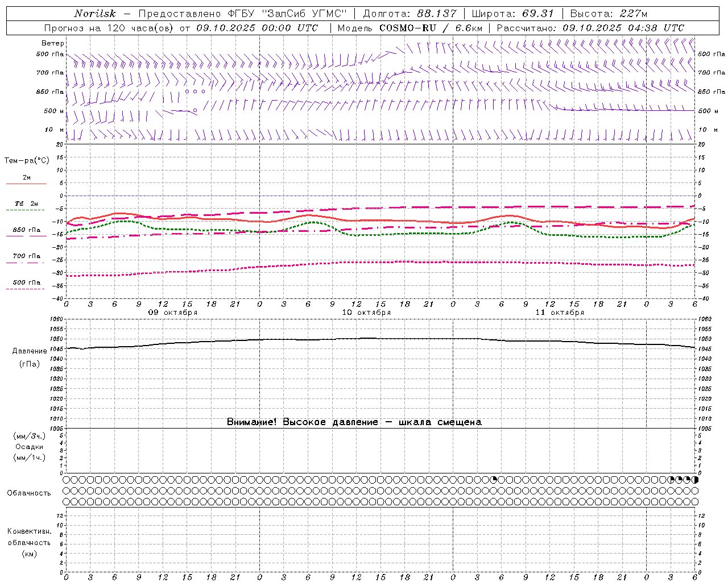The image size is (728, 582).
Task: Select the text Предоставлено ФГБУ "ЗапСиб УГМС"
Action: click(x=243, y=14)
